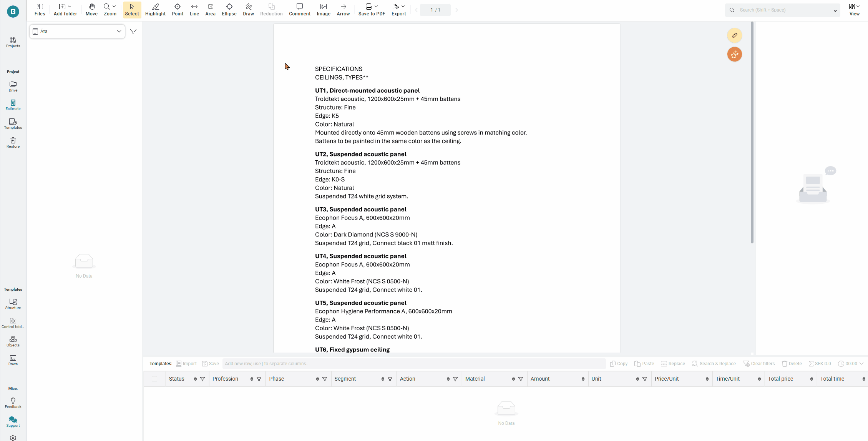Toggle the Files panel

coord(40,10)
